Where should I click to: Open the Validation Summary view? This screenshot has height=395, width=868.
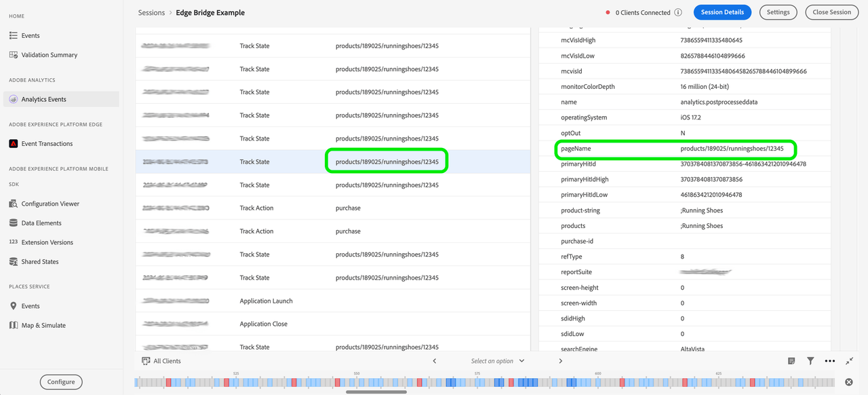click(x=49, y=55)
